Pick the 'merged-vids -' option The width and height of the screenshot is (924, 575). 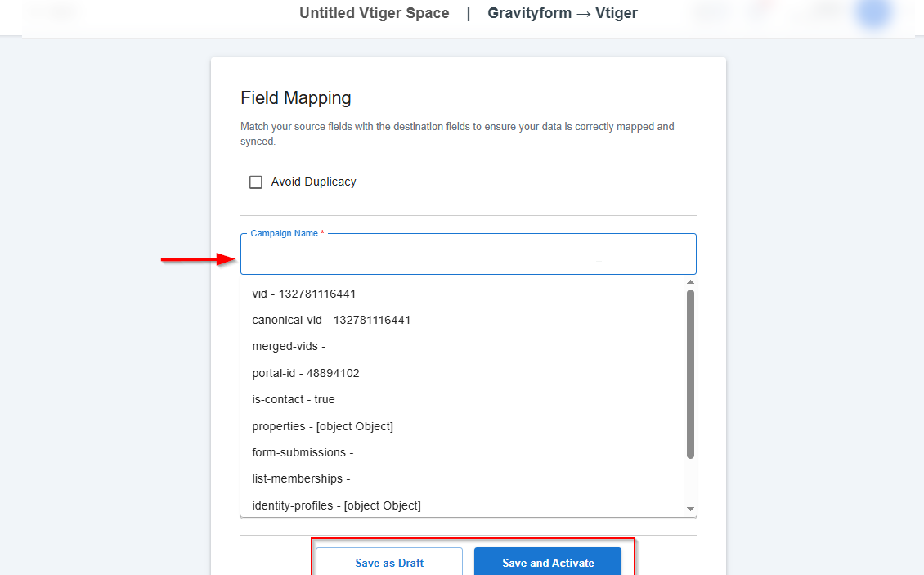pyautogui.click(x=289, y=347)
